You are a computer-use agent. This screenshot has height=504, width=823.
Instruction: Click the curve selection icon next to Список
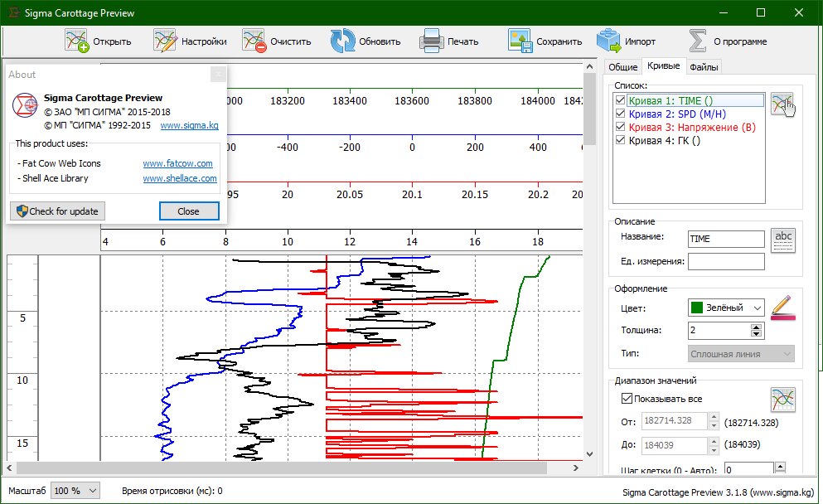pyautogui.click(x=782, y=104)
